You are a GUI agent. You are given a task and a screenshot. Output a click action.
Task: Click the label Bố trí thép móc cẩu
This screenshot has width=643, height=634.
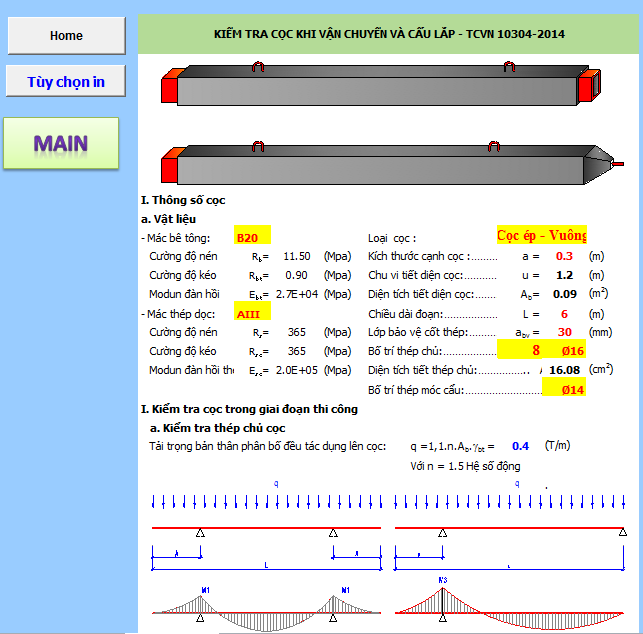416,390
